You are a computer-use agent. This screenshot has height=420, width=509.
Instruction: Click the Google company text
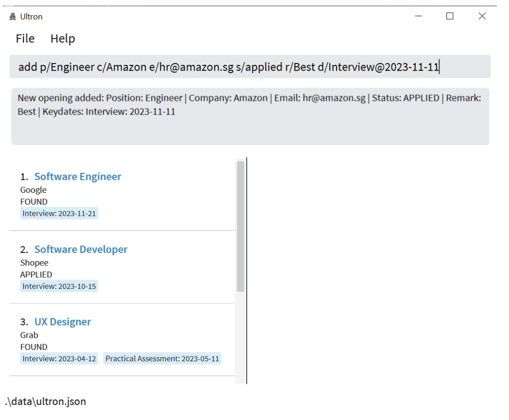(x=33, y=190)
